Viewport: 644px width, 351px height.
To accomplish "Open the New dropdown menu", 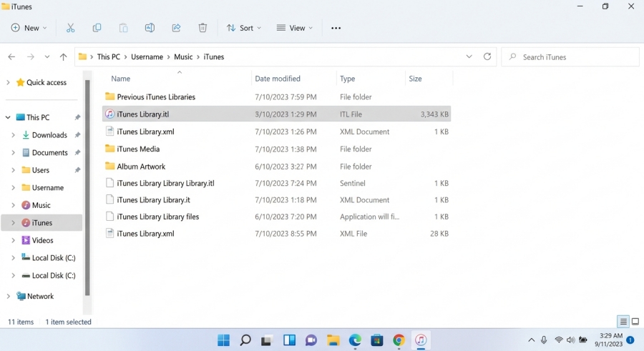I will pos(29,28).
